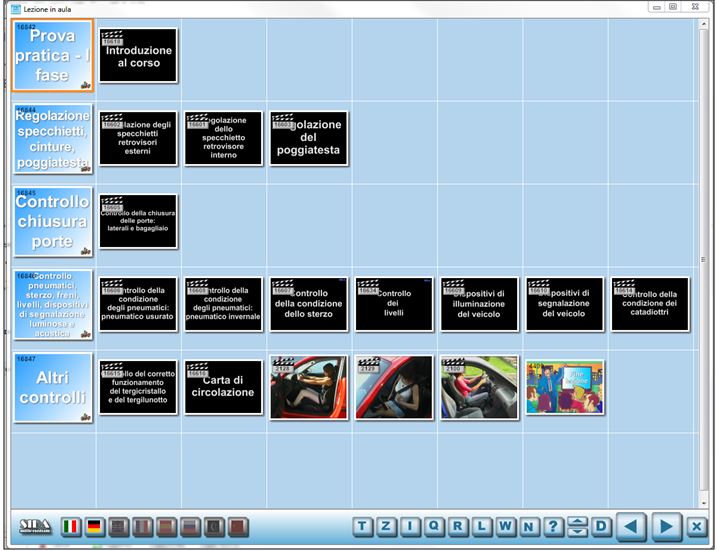717x551 pixels.
Task: Click the up/down stepper button
Action: [x=577, y=527]
